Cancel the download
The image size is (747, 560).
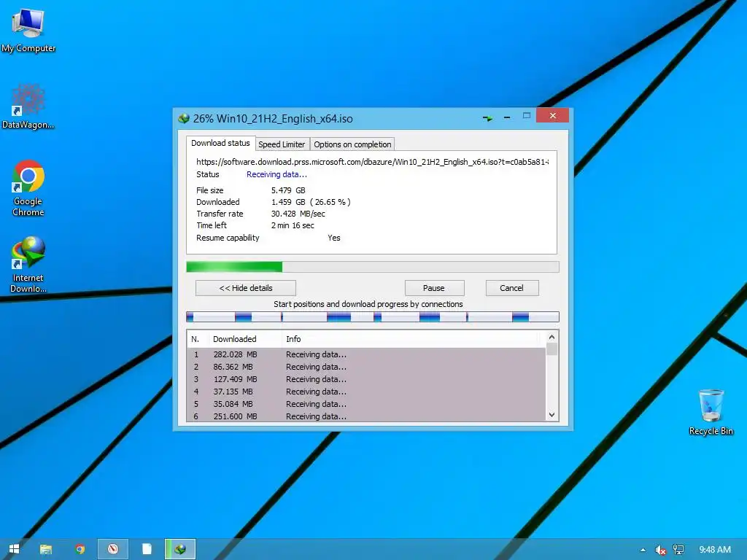point(512,288)
